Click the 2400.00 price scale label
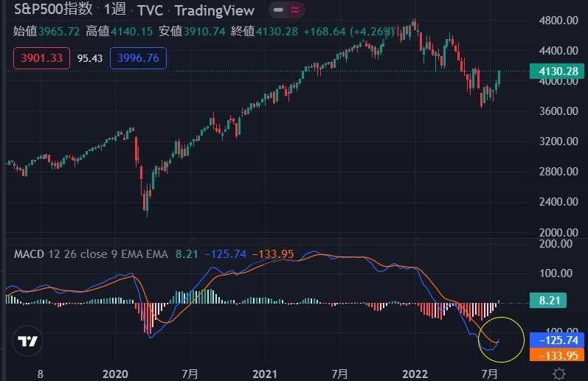The image size is (588, 381). coord(558,203)
